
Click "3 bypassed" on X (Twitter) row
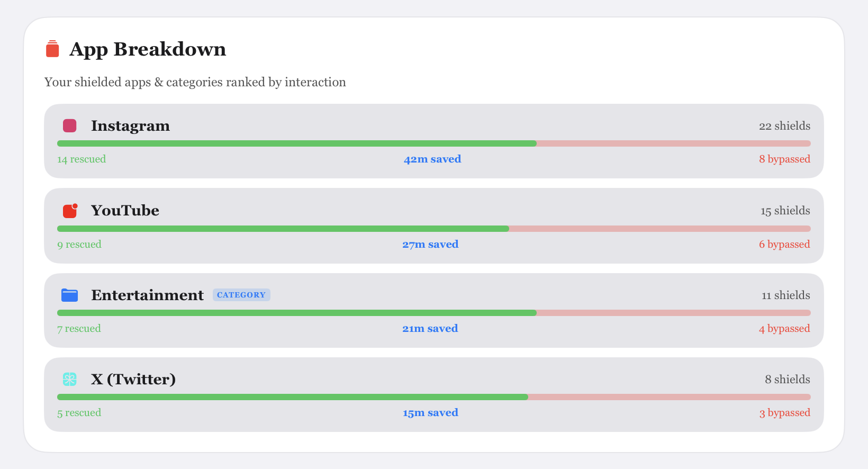point(784,413)
